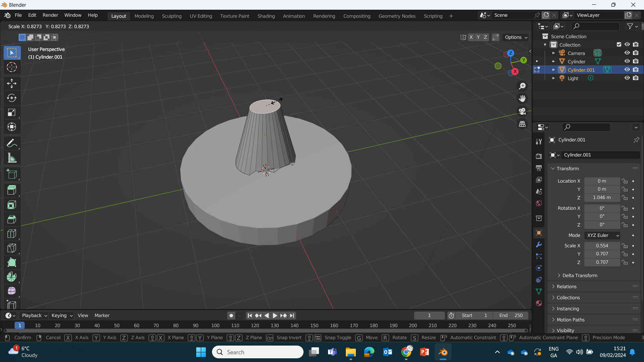Switch to the Sculpting workspace tab
The height and width of the screenshot is (362, 644).
tap(172, 16)
